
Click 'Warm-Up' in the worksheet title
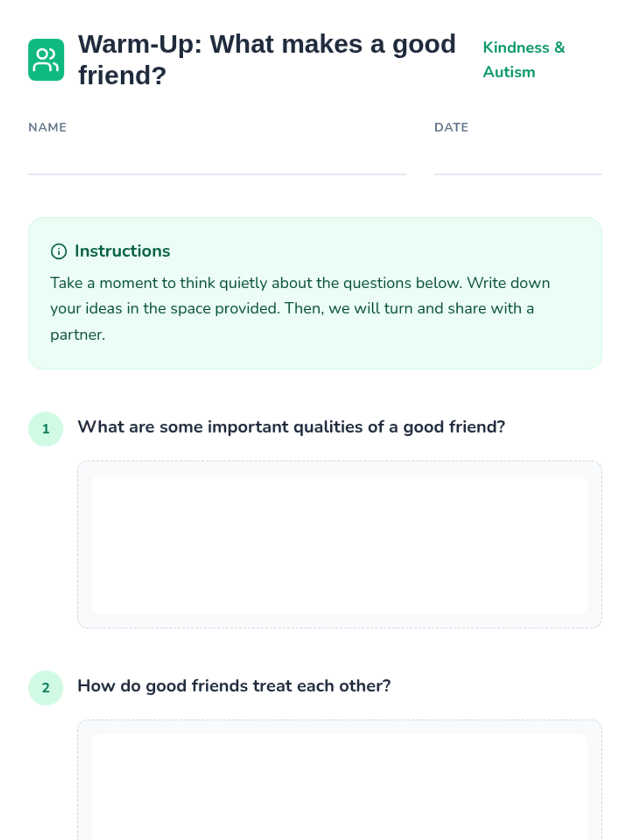pos(140,45)
